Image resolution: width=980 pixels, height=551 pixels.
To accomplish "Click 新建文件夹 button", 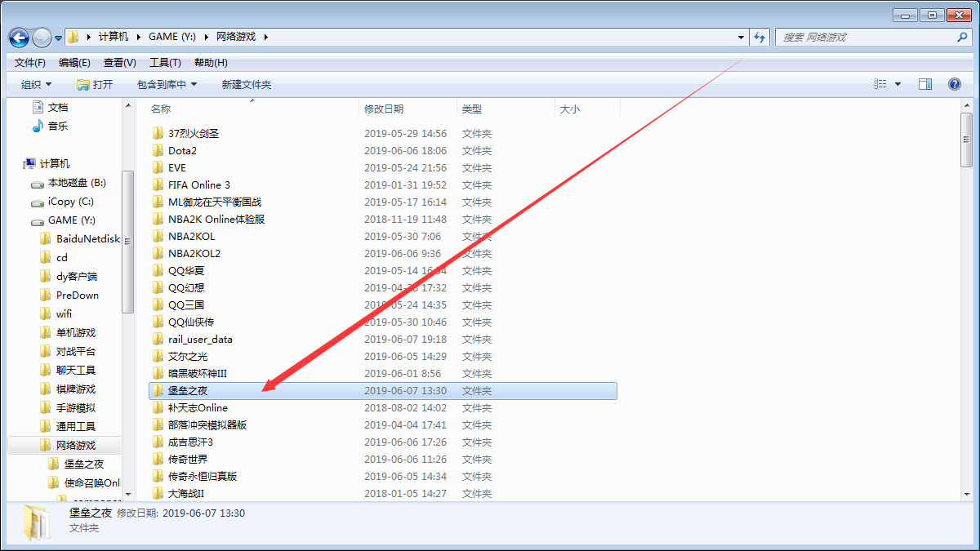I will (x=247, y=84).
